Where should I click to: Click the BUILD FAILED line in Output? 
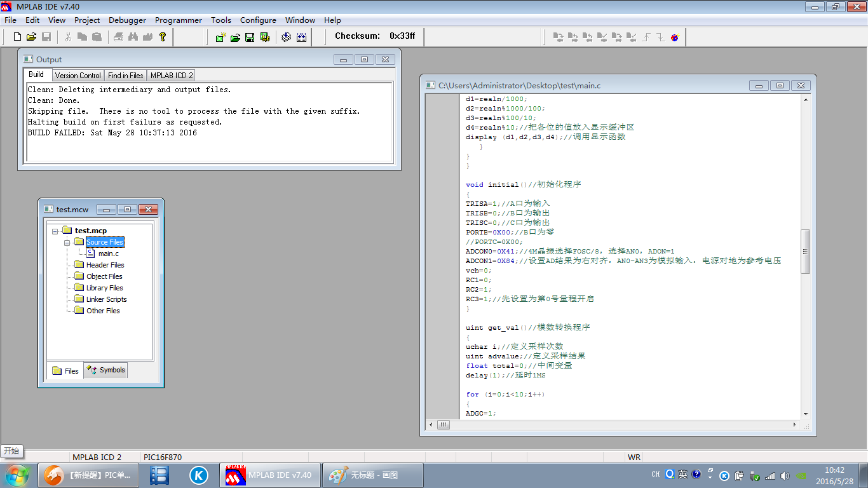click(112, 133)
